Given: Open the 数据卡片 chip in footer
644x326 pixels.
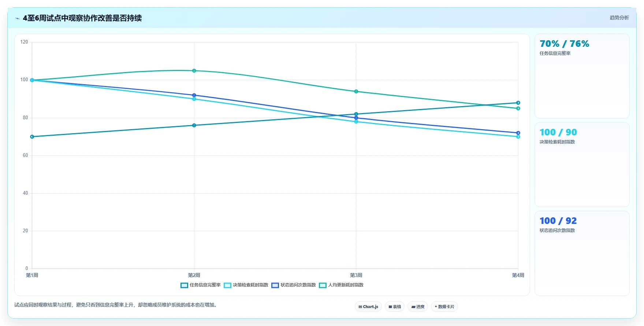Looking at the screenshot, I should [444, 307].
